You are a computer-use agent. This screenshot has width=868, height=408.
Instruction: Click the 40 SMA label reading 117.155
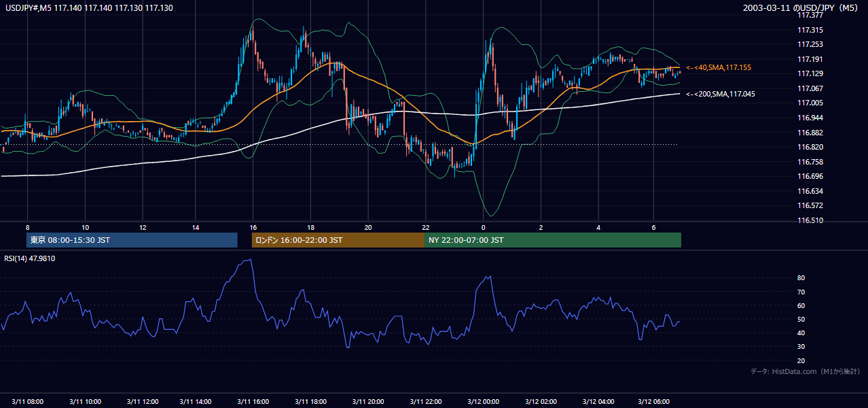pos(719,67)
